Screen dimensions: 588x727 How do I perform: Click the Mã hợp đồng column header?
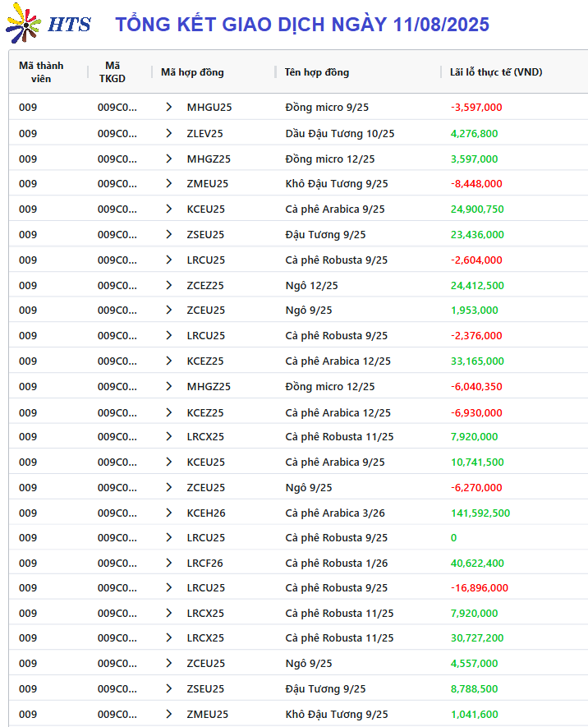point(192,71)
